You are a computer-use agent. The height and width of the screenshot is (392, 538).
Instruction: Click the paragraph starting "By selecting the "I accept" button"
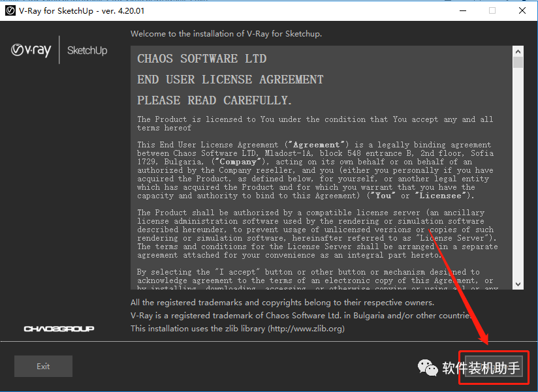(317, 280)
